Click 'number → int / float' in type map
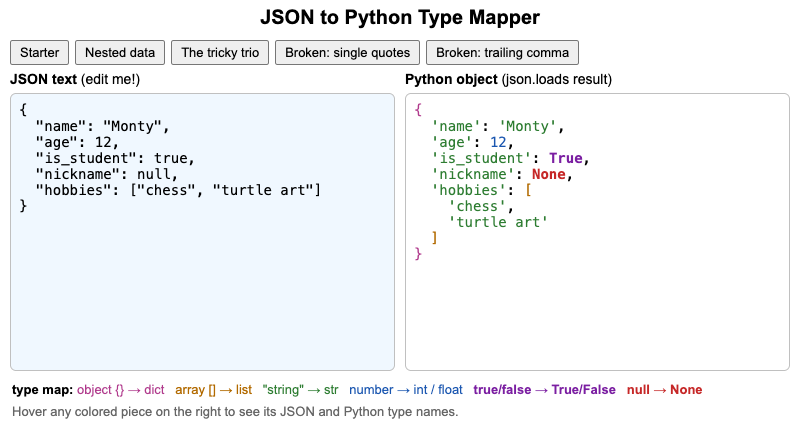 pos(406,390)
